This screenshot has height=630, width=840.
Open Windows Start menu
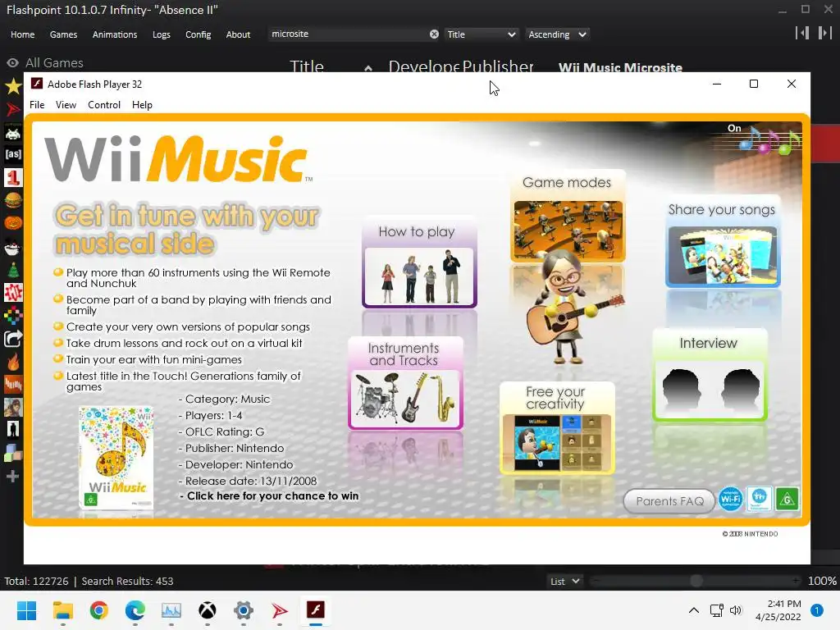pyautogui.click(x=26, y=610)
